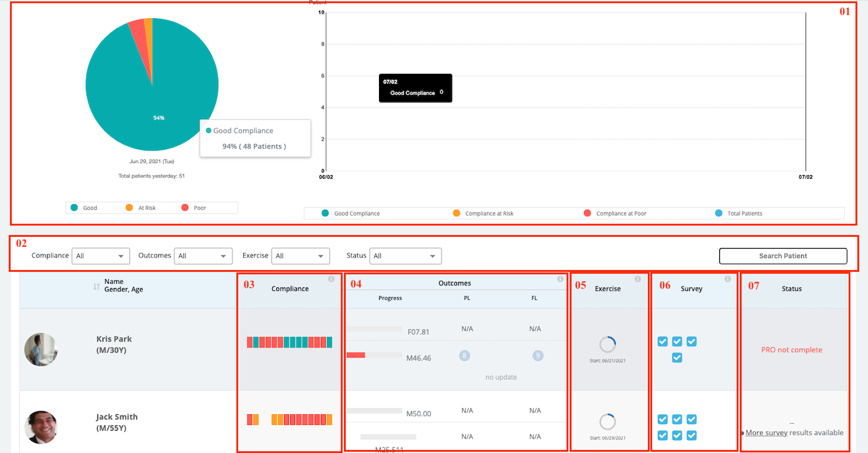
Task: Click the Compliance at Risk legend dot
Action: click(456, 213)
